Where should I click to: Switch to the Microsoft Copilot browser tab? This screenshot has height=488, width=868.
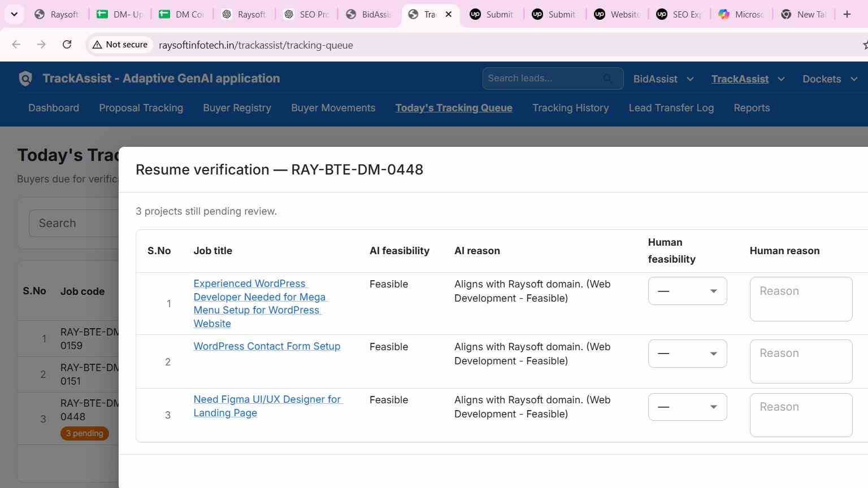coord(741,14)
